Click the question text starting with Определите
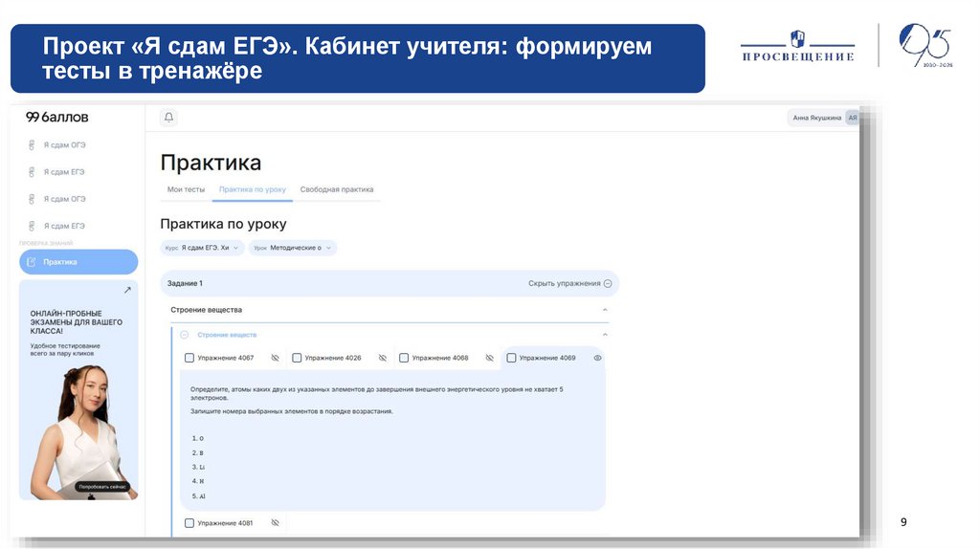 [377, 393]
